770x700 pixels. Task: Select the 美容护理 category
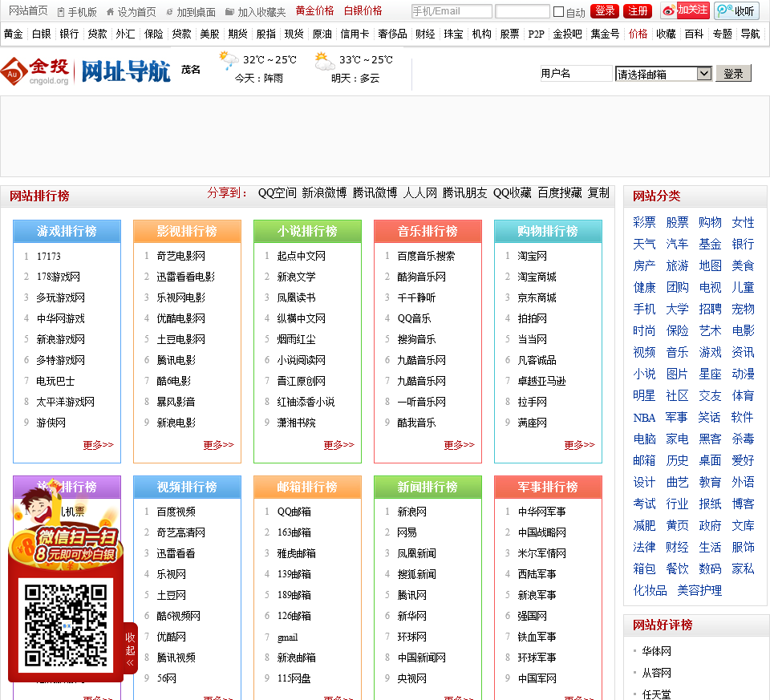699,590
